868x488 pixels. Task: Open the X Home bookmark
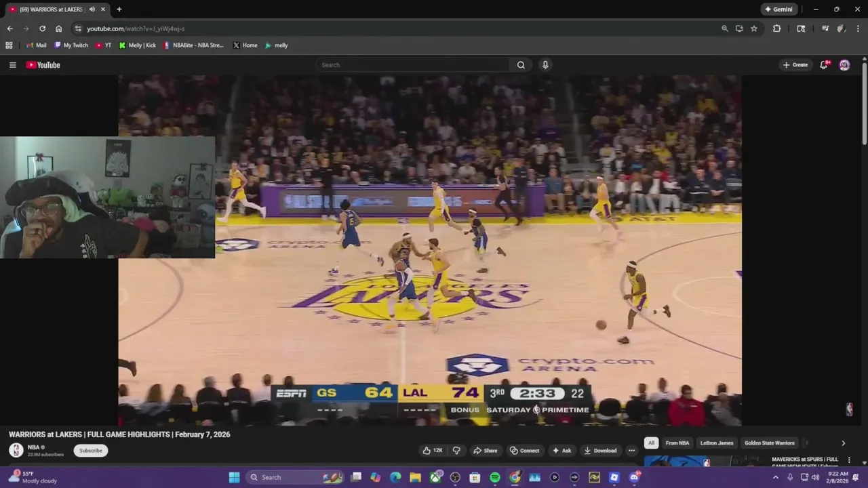point(245,45)
